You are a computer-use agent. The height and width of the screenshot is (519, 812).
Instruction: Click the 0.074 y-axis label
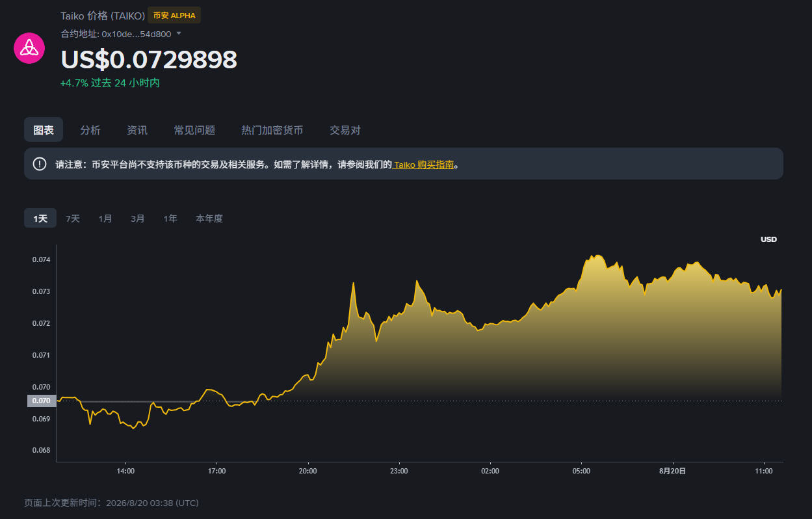click(x=42, y=259)
